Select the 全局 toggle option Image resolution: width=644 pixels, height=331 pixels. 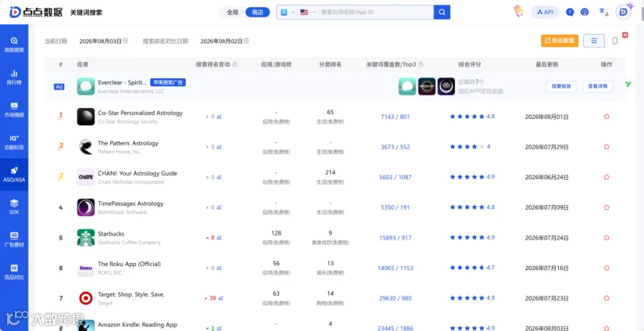pos(233,12)
